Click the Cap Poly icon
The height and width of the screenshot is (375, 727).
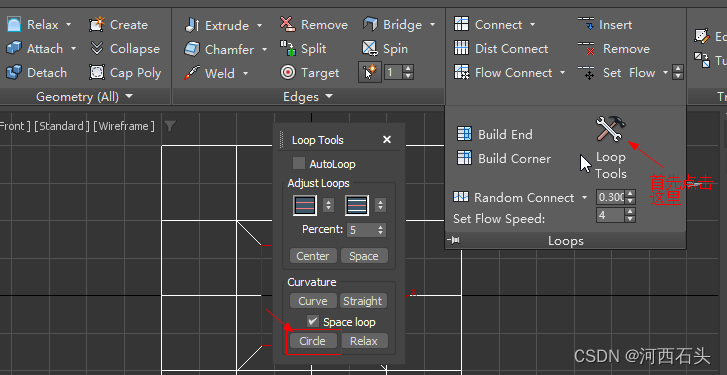(97, 72)
